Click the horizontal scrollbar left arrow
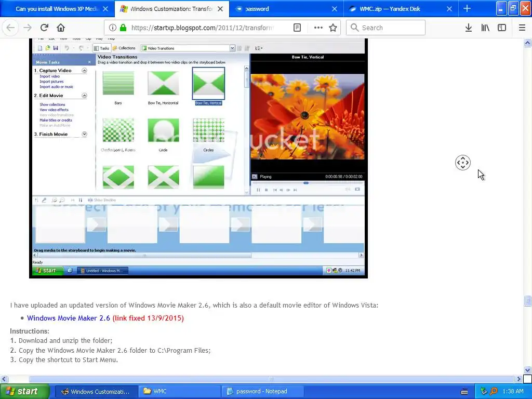The image size is (532, 399). [4, 379]
